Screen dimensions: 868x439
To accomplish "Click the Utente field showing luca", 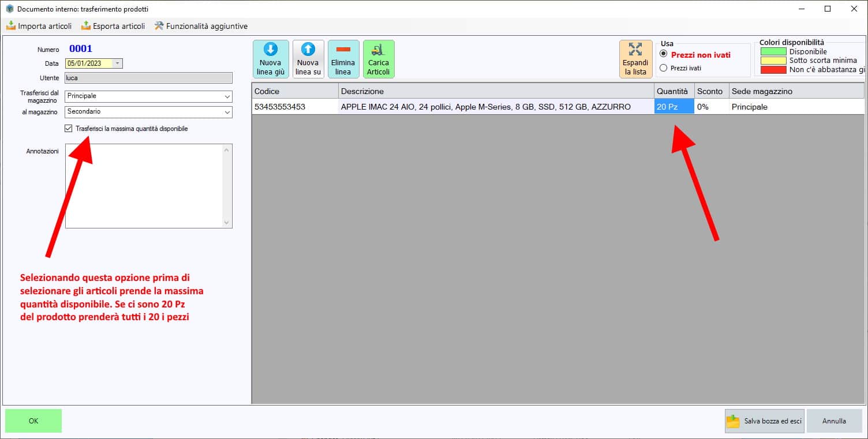I will click(x=149, y=78).
